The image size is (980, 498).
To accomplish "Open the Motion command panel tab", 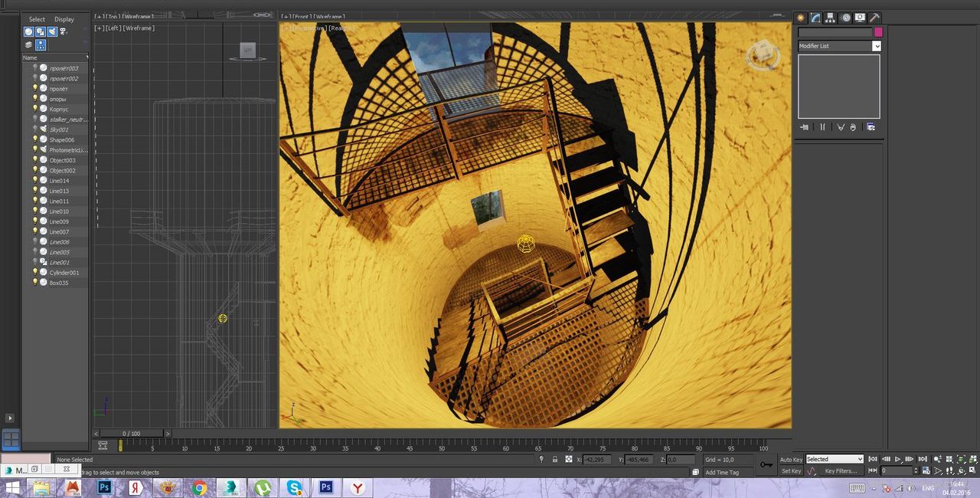I will [845, 18].
